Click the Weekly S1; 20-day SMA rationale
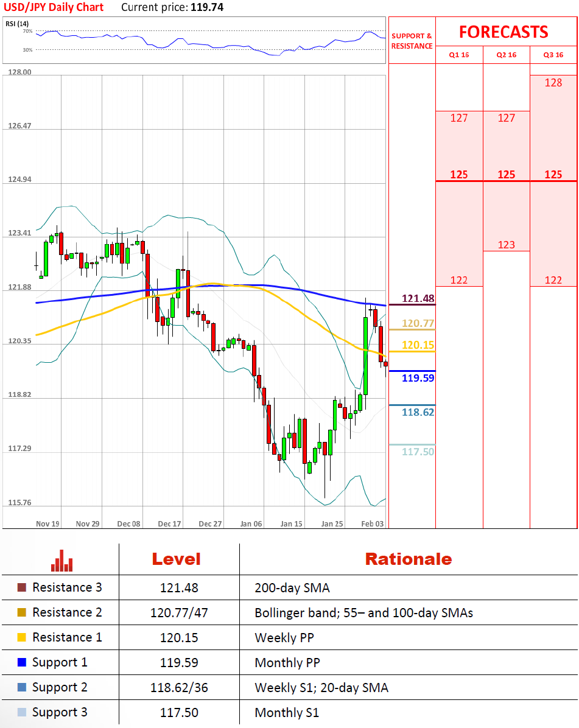This screenshot has height=728, width=579. (321, 688)
